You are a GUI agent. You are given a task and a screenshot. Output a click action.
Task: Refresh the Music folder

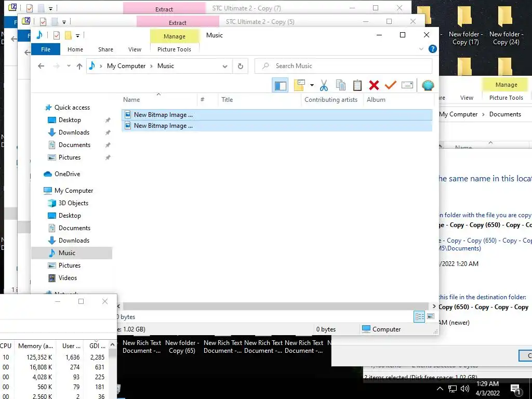241,66
